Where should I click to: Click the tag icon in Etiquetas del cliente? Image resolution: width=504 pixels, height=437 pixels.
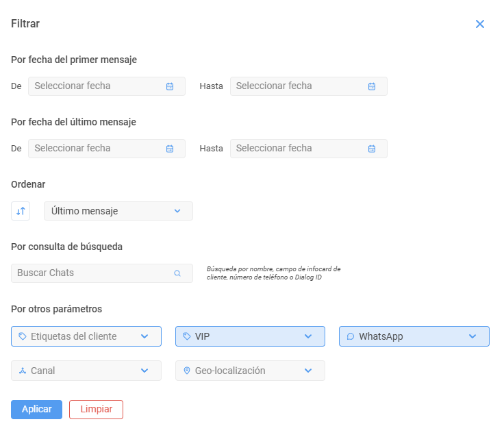click(x=22, y=336)
